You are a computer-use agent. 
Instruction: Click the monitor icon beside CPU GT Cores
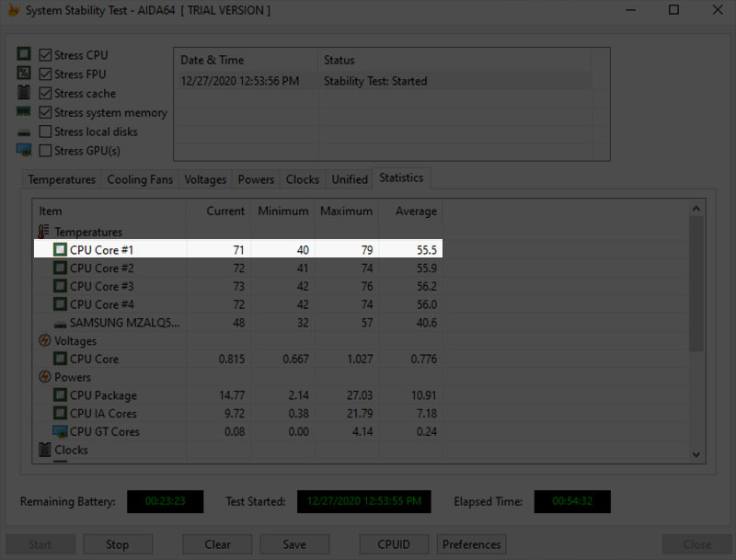coord(60,431)
